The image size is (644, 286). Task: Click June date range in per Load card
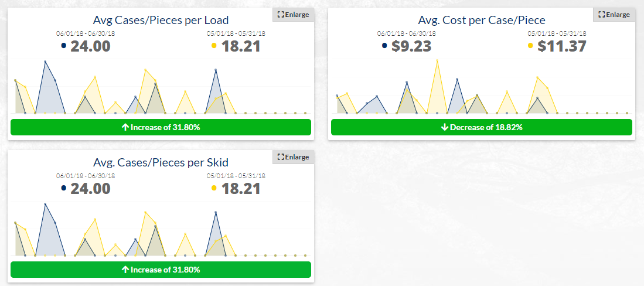point(86,33)
